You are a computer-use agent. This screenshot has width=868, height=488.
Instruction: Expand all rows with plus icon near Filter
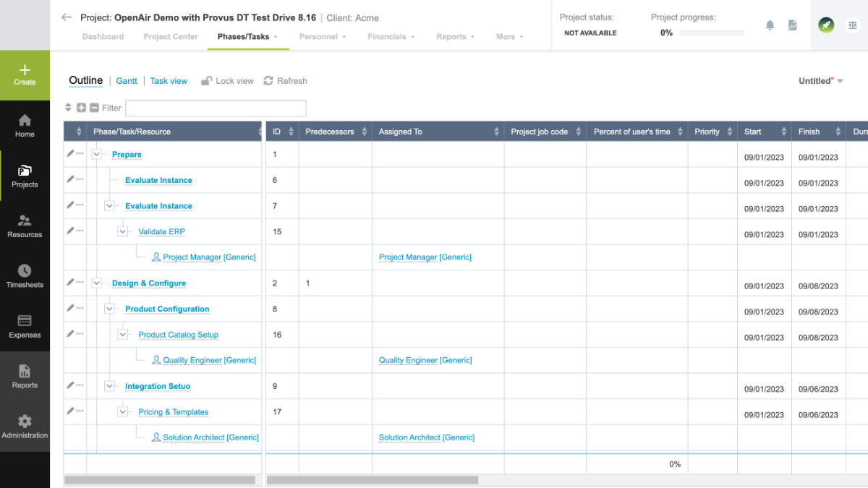click(82, 108)
